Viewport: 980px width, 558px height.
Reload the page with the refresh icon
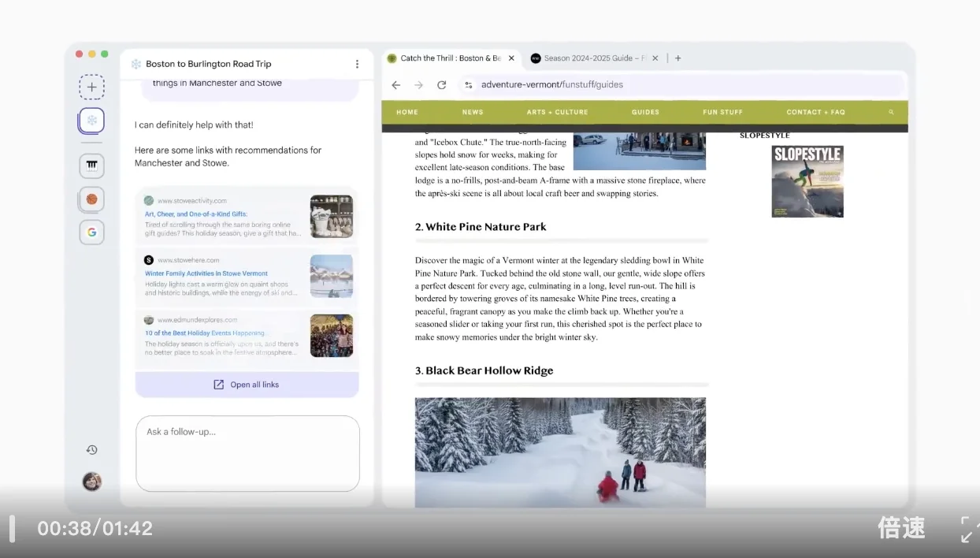point(442,85)
